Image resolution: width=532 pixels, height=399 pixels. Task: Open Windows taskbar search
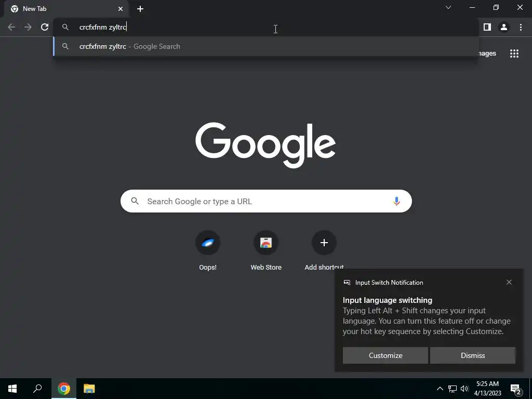pos(37,389)
